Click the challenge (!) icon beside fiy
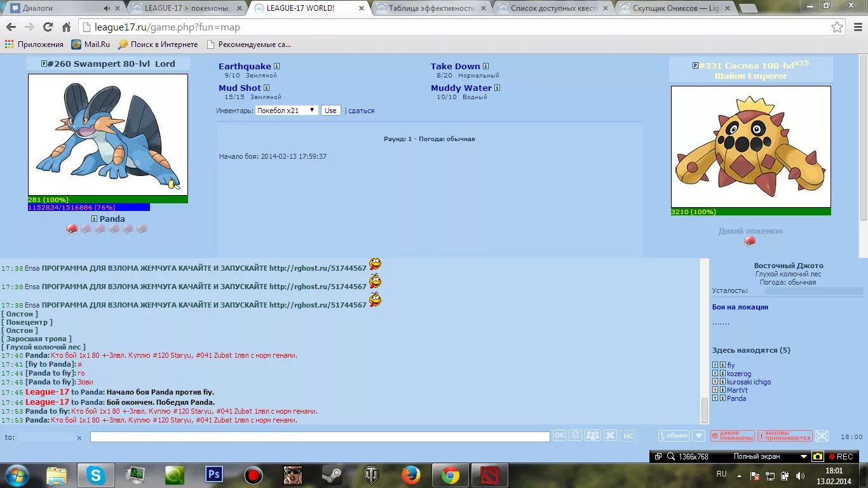 coord(715,365)
